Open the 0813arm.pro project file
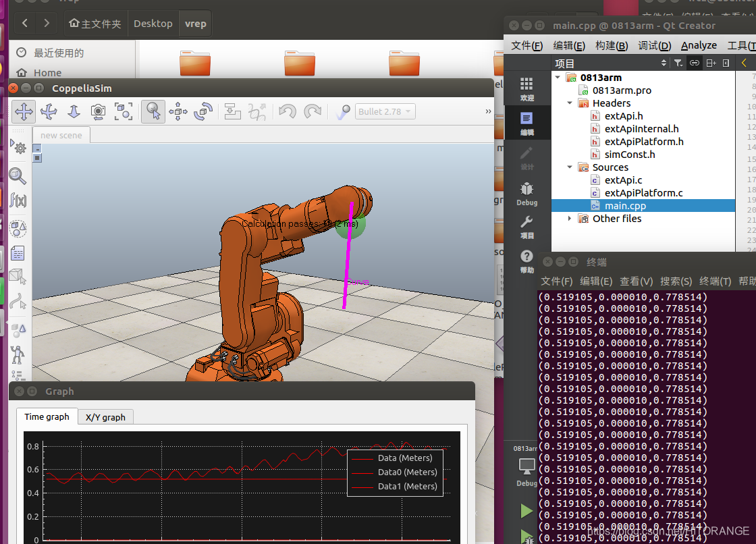Screen dimensions: 756x544 tap(622, 90)
